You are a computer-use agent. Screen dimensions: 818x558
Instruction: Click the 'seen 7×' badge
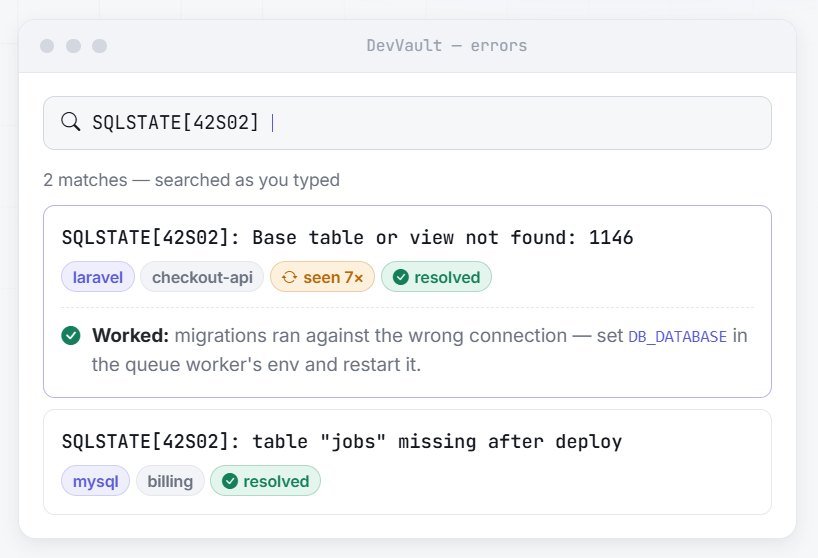(x=322, y=277)
